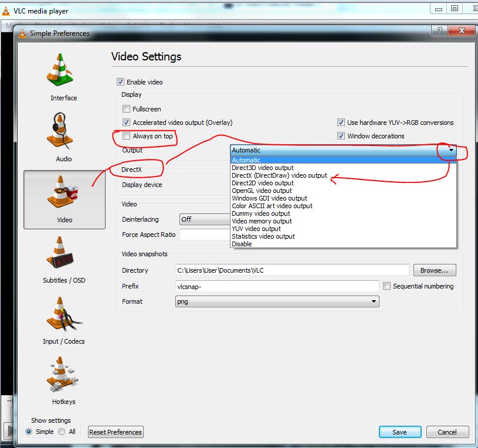Screen dimensions: 478x448
Task: Toggle the Enable video checkbox
Action: coord(120,82)
